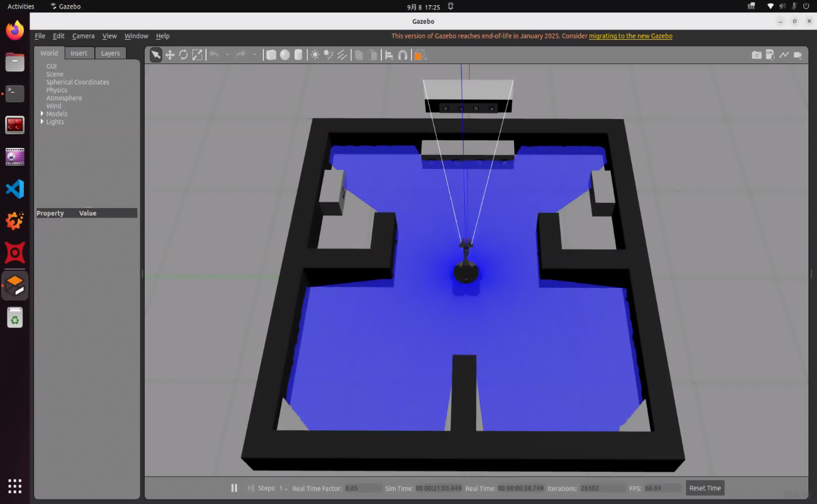
Task: Switch to the Insert tab
Action: pos(79,53)
